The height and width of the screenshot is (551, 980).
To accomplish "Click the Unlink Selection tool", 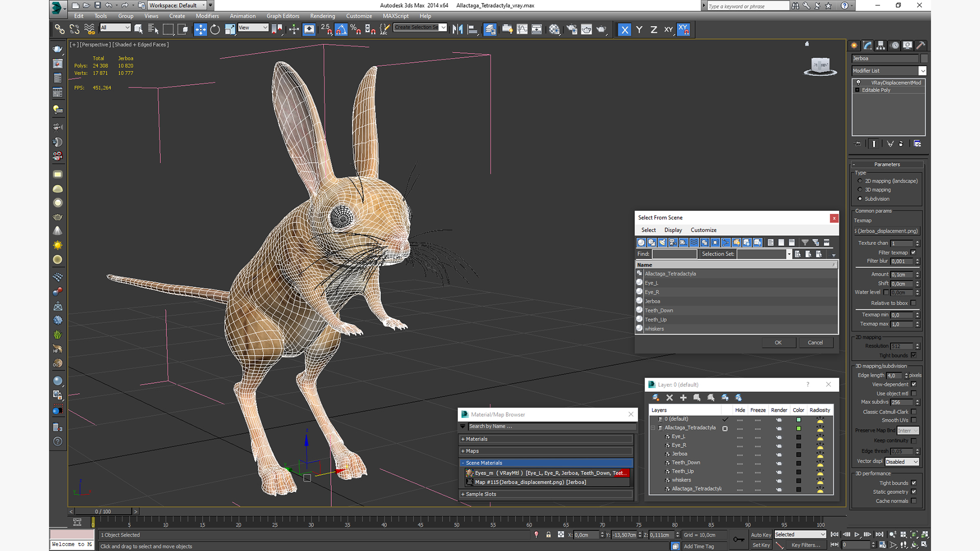I will pyautogui.click(x=75, y=30).
